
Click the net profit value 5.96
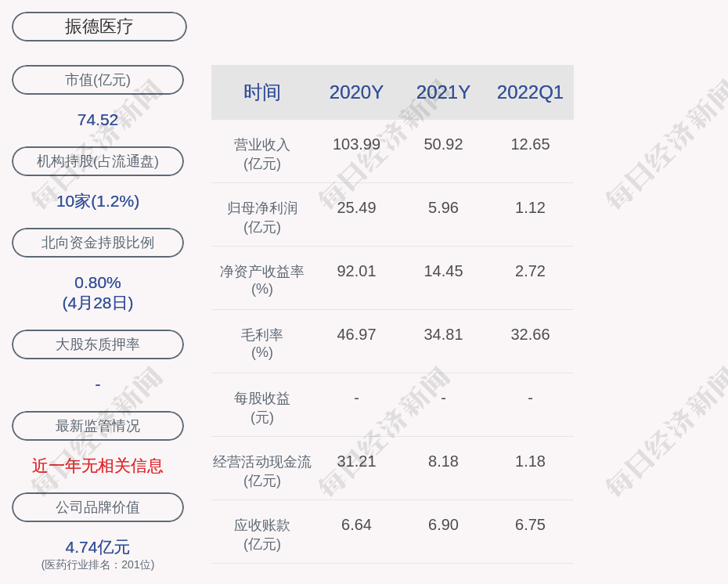point(443,207)
